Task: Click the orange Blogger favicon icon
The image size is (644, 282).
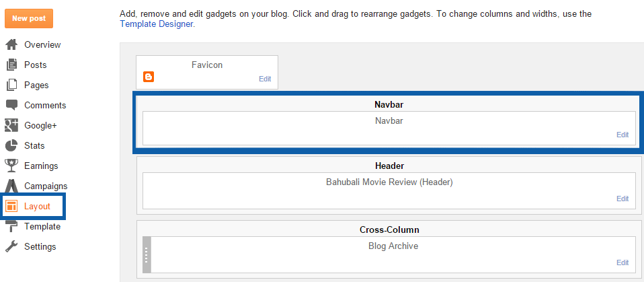Action: [x=149, y=77]
